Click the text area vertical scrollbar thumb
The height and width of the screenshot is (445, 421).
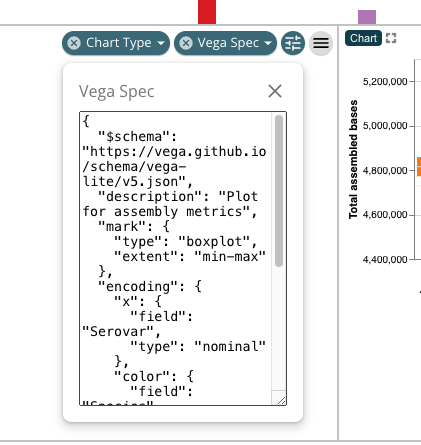point(279,191)
